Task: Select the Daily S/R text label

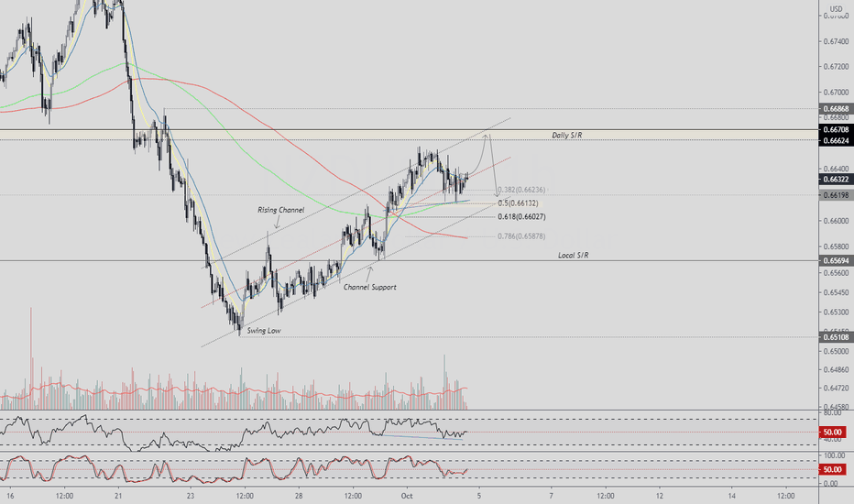Action: [x=566, y=135]
